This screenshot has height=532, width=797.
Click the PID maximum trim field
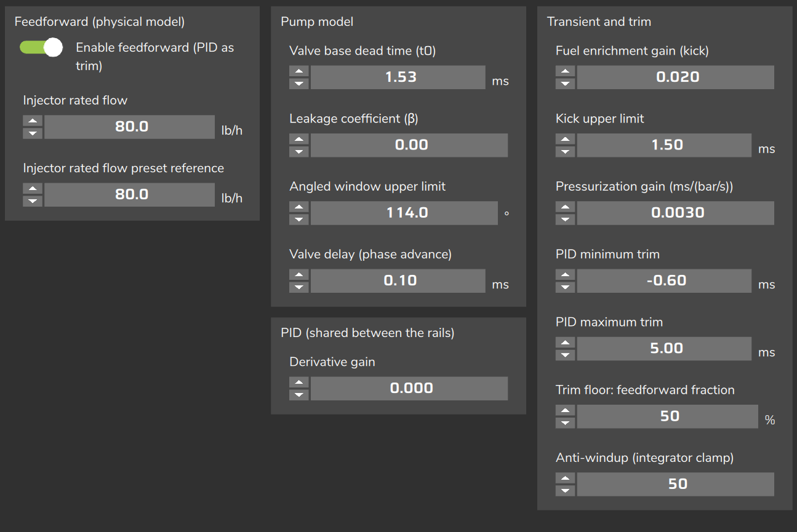665,347
